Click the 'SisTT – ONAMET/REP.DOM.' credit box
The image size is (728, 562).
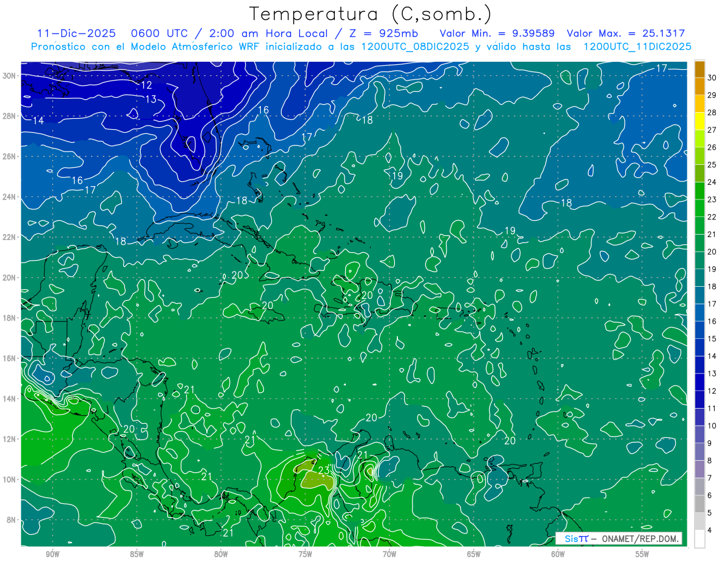[619, 538]
